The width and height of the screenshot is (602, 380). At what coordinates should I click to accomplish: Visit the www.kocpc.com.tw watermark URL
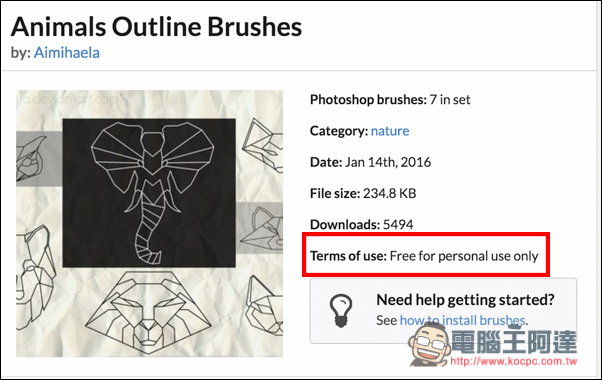[514, 361]
